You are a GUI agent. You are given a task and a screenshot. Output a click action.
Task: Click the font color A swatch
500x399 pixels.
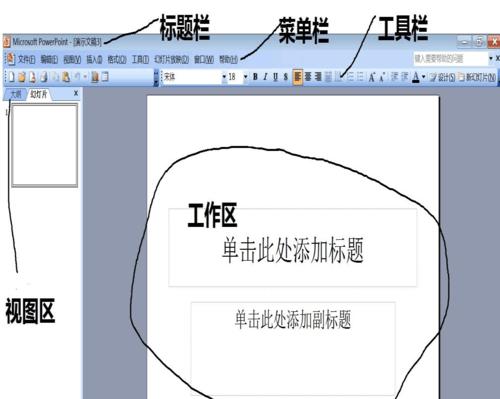416,77
